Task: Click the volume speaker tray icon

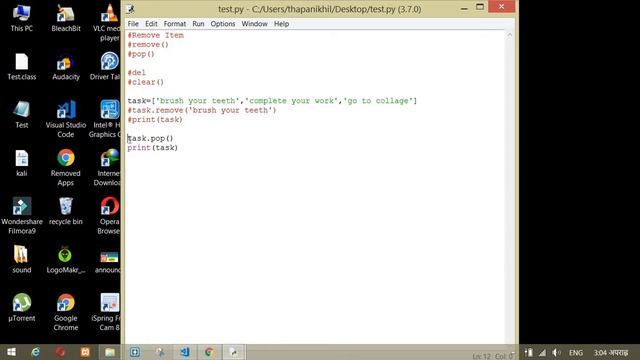Action: point(556,353)
